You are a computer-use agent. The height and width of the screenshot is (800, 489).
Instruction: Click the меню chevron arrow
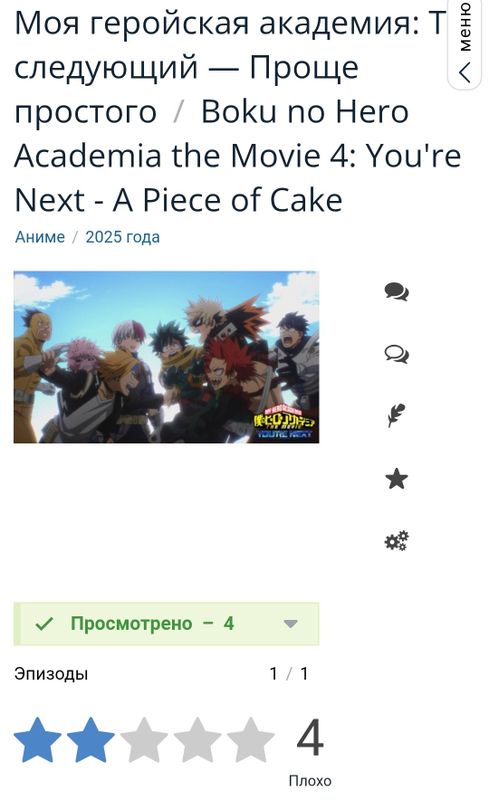tap(465, 72)
